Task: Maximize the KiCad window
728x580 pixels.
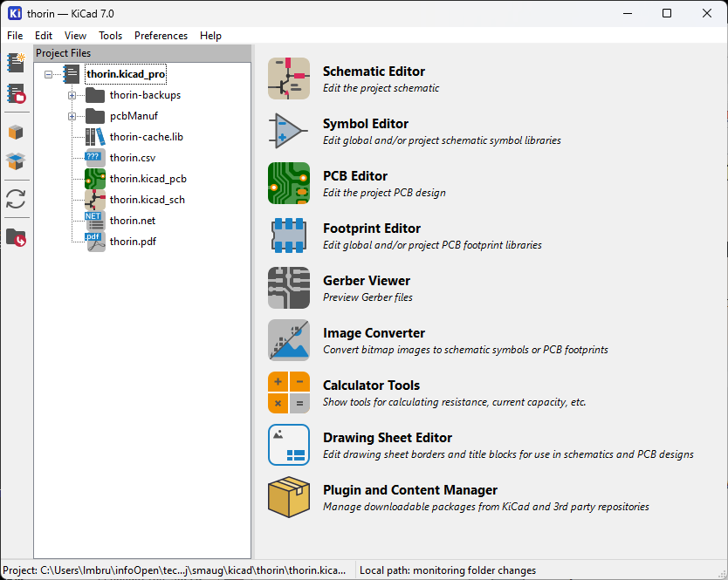Action: click(x=667, y=13)
